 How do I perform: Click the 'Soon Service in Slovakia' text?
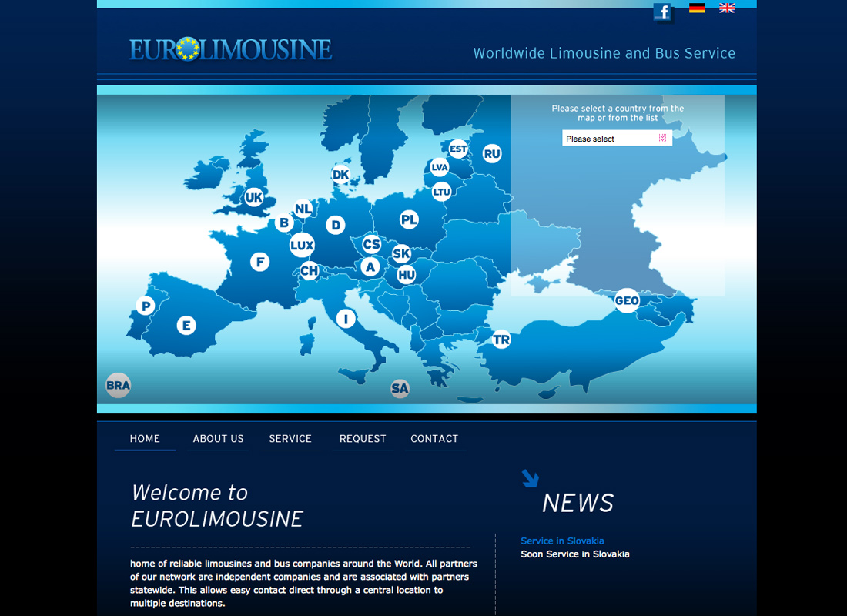(575, 554)
